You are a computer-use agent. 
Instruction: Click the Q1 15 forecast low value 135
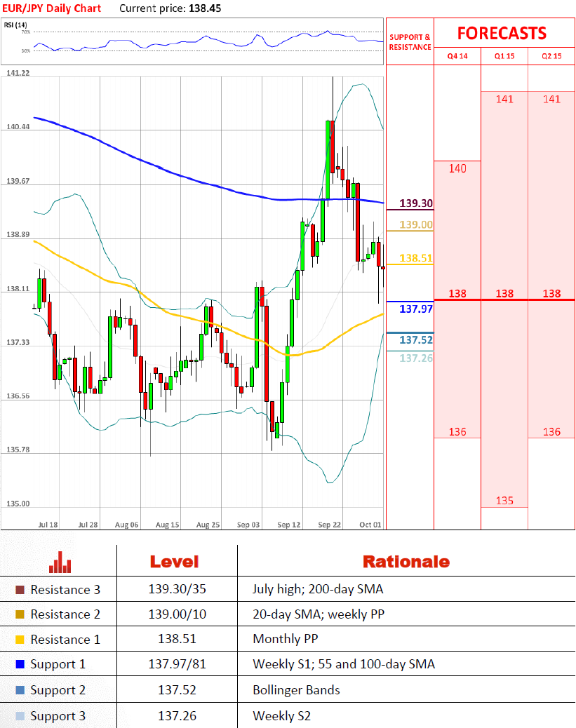tap(504, 501)
